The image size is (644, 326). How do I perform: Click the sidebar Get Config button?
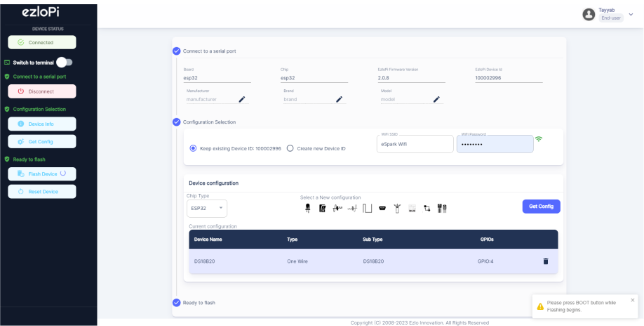[x=42, y=141]
